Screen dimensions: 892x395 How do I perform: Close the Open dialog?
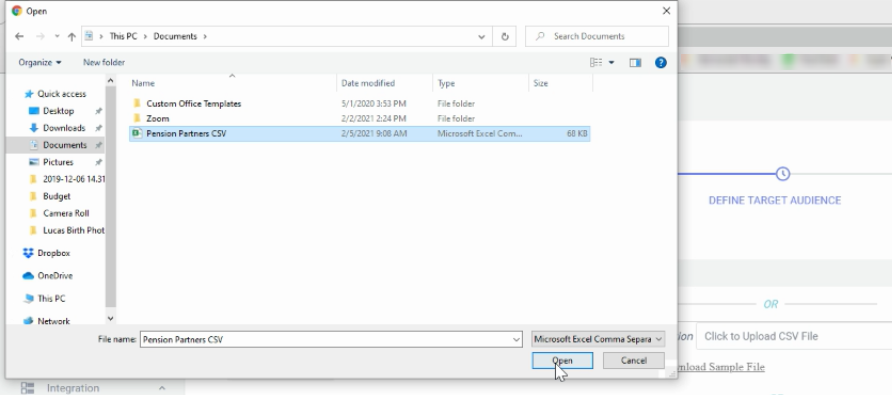click(666, 11)
